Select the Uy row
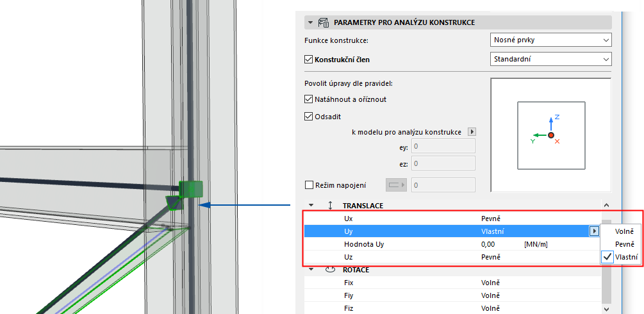Image resolution: width=644 pixels, height=314 pixels. point(452,231)
